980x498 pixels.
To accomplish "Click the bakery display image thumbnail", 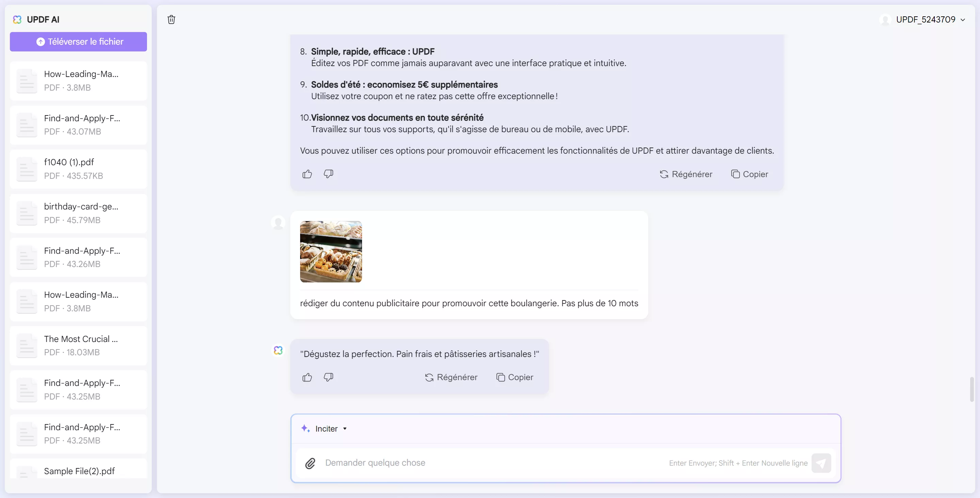I will pos(331,251).
